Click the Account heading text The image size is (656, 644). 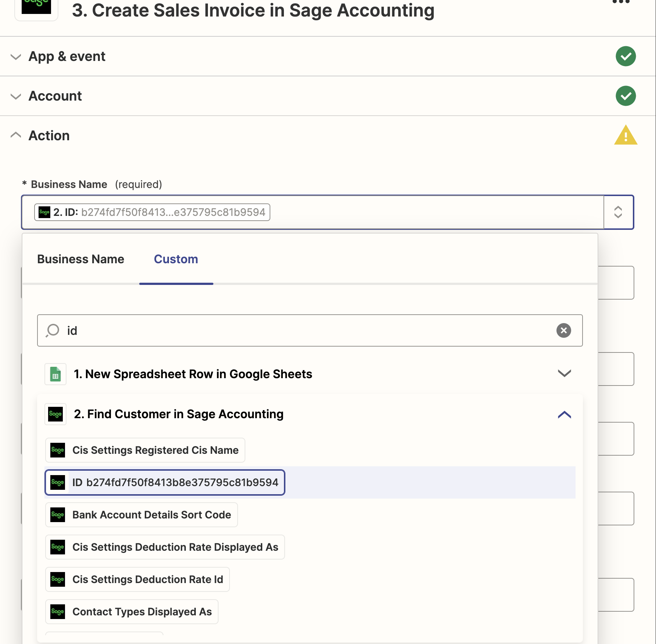tap(55, 96)
